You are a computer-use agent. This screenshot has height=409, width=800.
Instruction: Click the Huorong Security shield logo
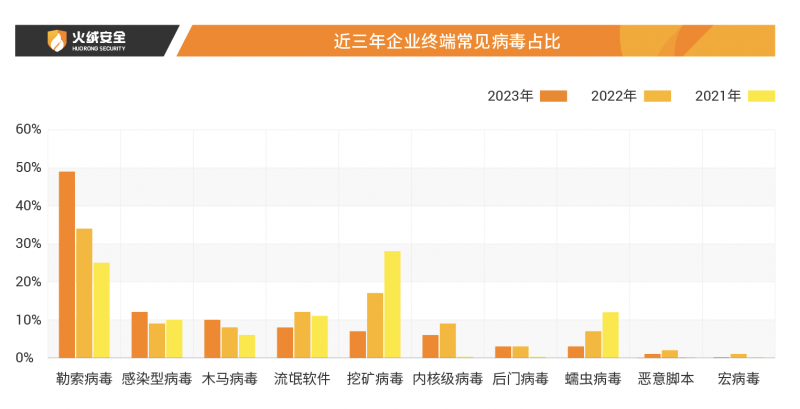click(56, 41)
